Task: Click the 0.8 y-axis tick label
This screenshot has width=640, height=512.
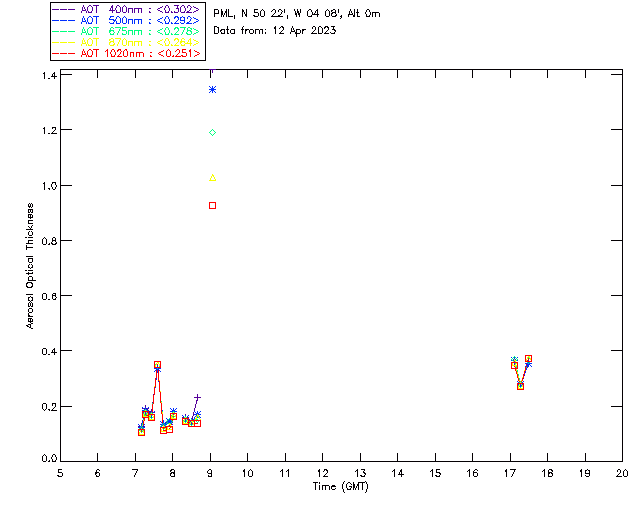Action: pyautogui.click(x=49, y=241)
